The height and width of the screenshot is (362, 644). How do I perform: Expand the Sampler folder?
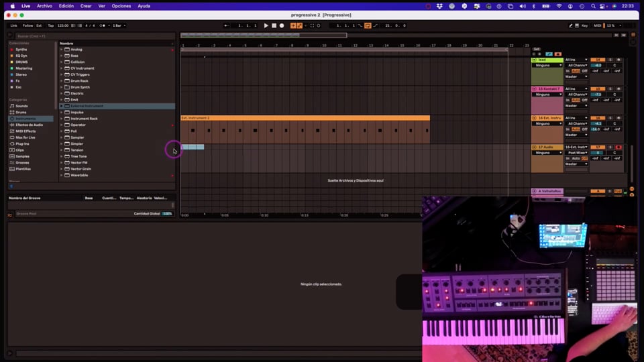coord(62,137)
